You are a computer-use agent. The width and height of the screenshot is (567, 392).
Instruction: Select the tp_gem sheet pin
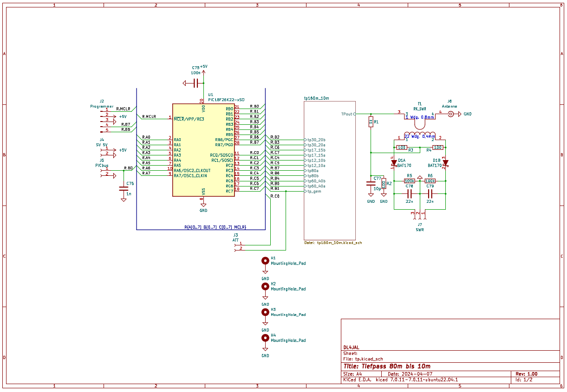click(314, 191)
